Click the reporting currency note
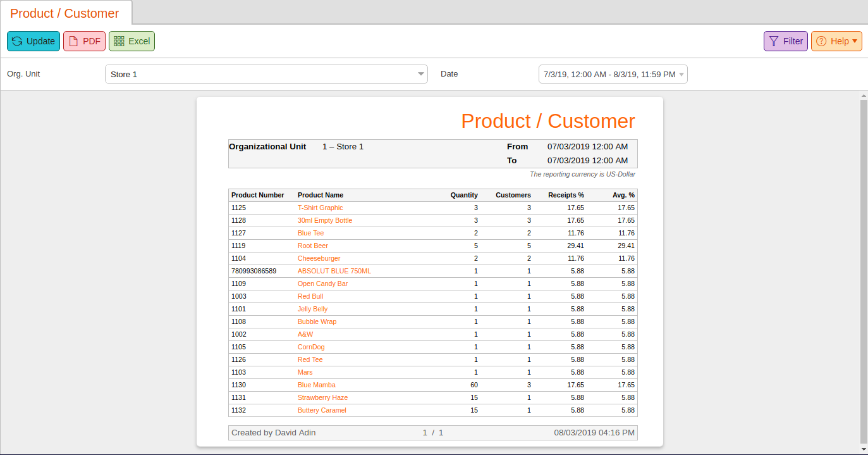Viewport: 868px width, 455px height. tap(582, 174)
